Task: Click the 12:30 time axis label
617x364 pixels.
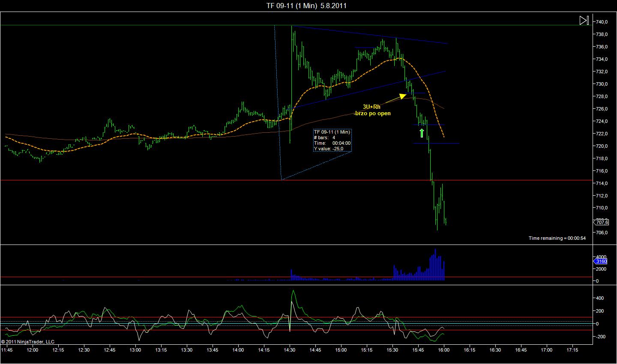Action: tap(84, 350)
